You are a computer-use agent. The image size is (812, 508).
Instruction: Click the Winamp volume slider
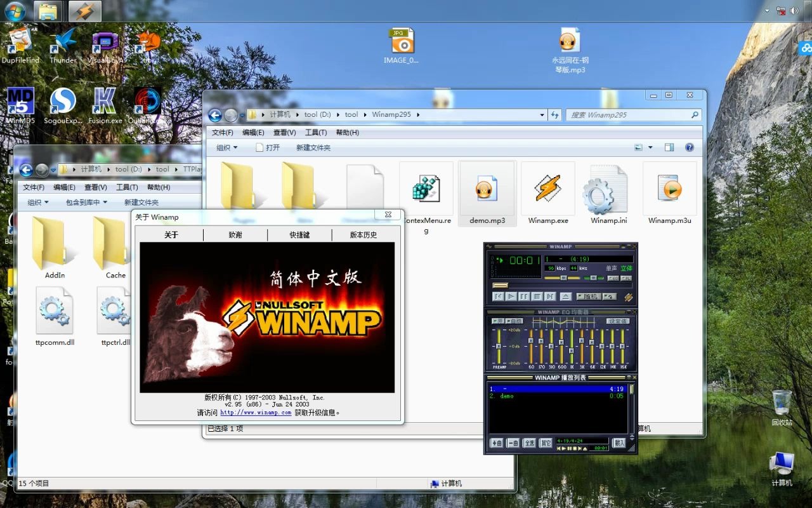tap(563, 278)
